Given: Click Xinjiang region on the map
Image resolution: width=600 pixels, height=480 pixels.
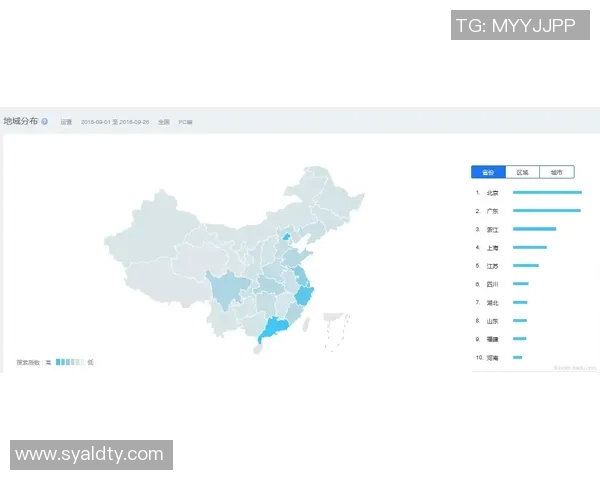Looking at the screenshot, I should click(x=153, y=230).
